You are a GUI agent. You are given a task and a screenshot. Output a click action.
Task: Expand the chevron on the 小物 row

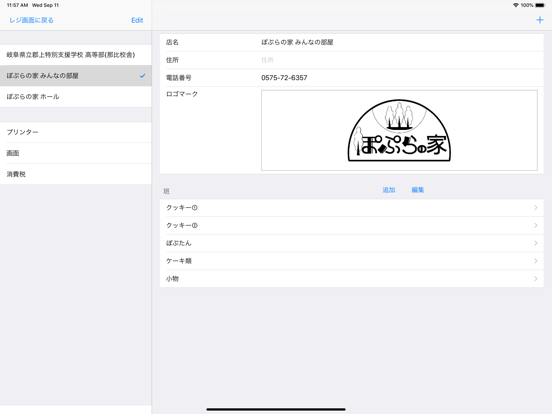[535, 278]
